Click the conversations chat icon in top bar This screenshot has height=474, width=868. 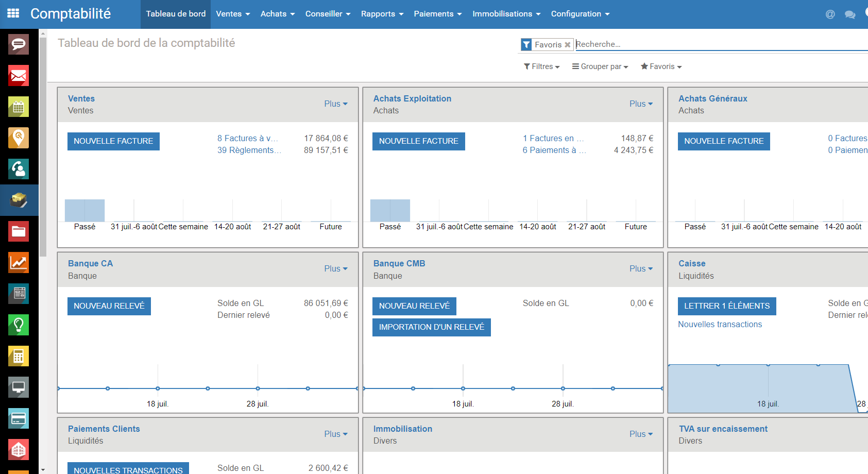850,14
